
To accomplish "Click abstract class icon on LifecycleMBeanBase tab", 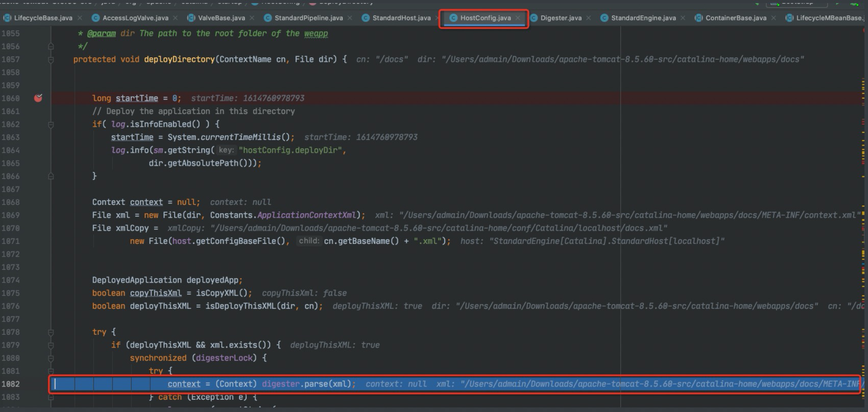I will point(789,18).
